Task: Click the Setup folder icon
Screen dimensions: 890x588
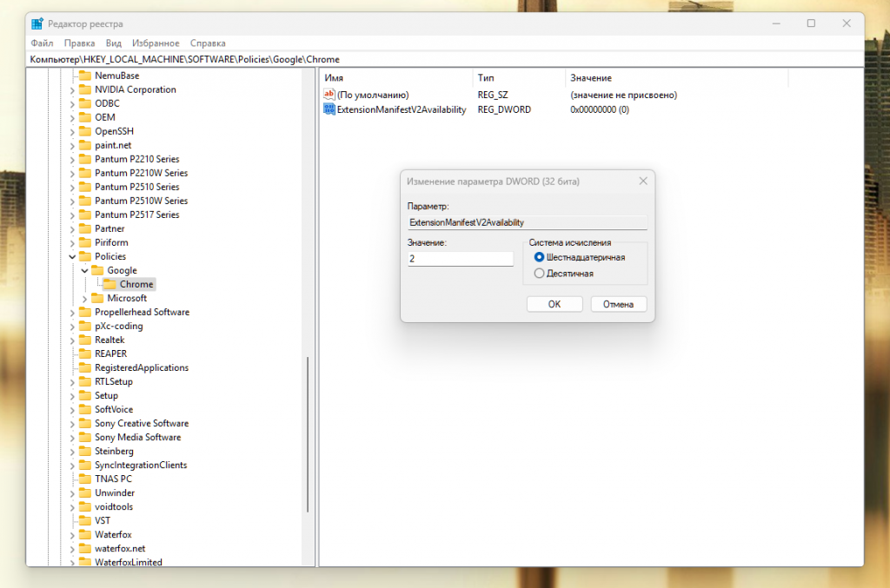Action: coord(85,395)
